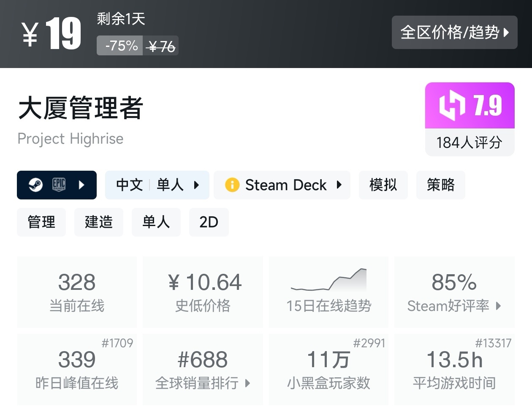
Task: Tap the 史低价格 ¥10.64 card
Action: (203, 292)
